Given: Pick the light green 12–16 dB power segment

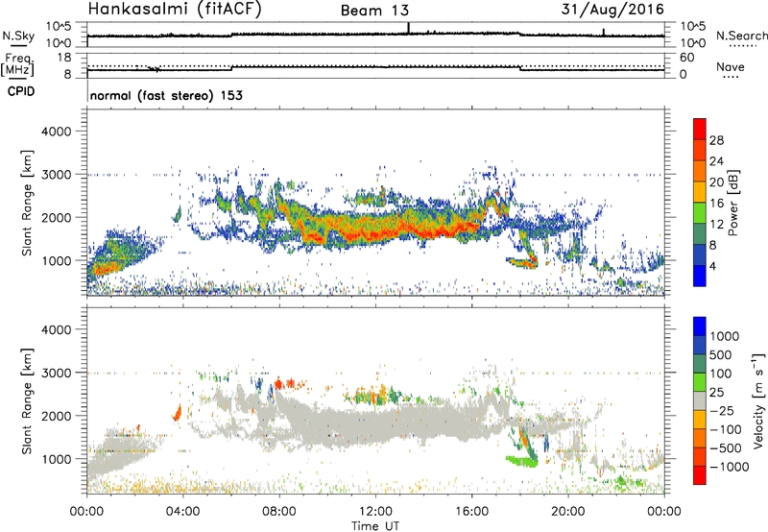Looking at the screenshot, I should click(x=700, y=212).
